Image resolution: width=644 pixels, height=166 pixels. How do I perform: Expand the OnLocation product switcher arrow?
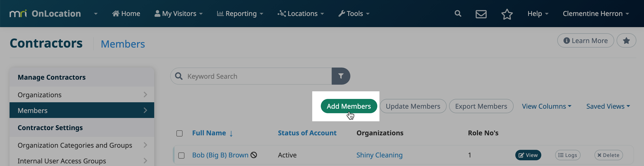coord(96,14)
